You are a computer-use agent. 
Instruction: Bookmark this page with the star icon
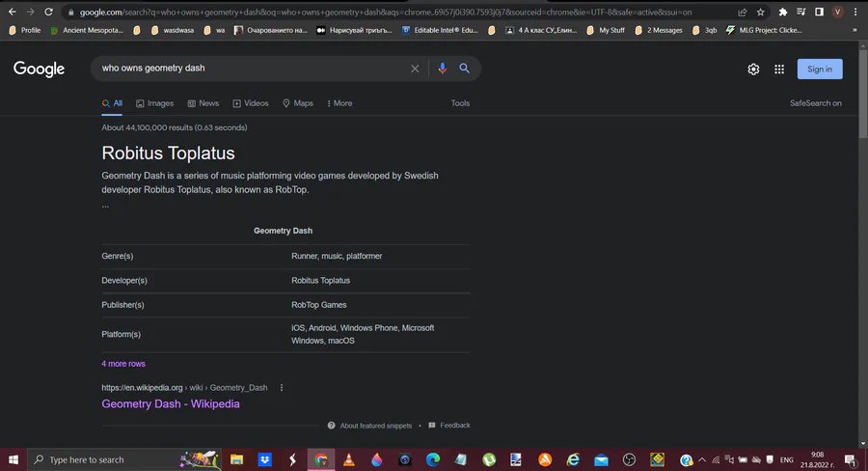pyautogui.click(x=761, y=12)
